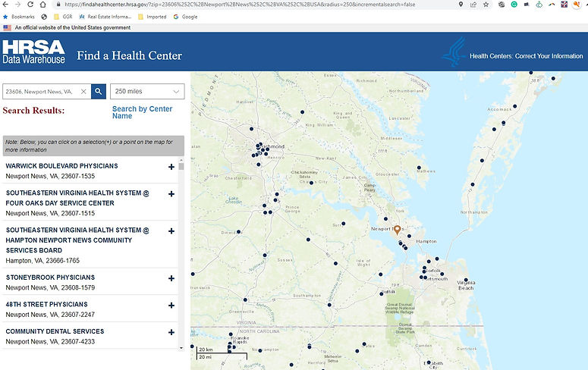Select WARWICK BOULEVARD PHYSICIANS result title
The image size is (588, 370).
[x=62, y=166]
